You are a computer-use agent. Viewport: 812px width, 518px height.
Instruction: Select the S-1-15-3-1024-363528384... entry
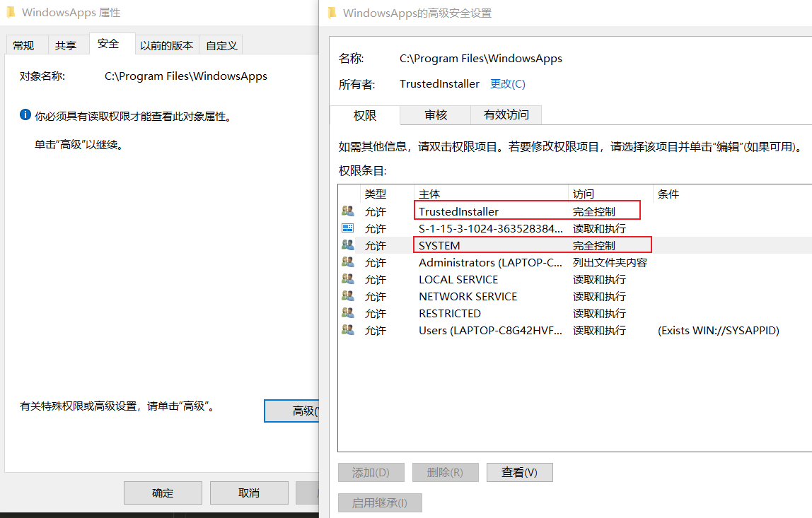(575, 228)
